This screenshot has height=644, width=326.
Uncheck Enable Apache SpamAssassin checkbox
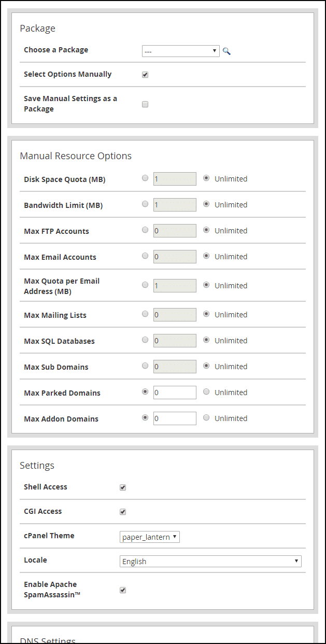[123, 590]
